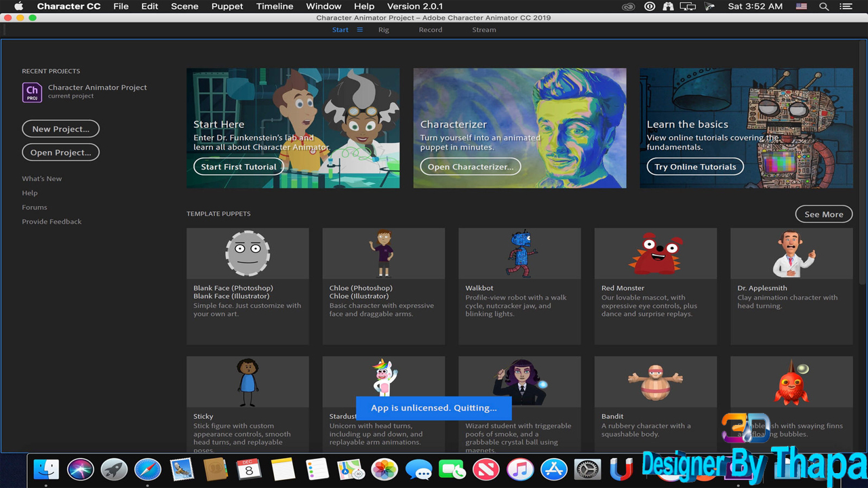Click Creative Cloud icon in menu bar
868x488 pixels.
(630, 6)
